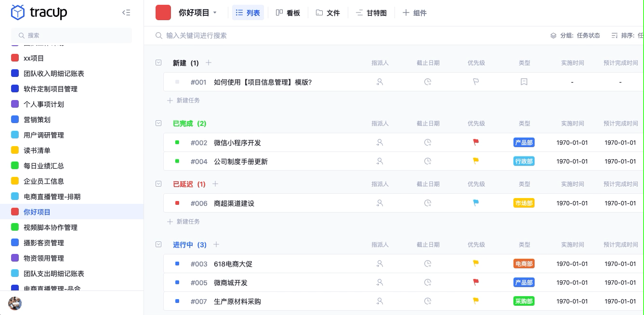Viewport: 644px width, 315px height.
Task: Click the assignee icon on task #001
Action: tap(380, 82)
